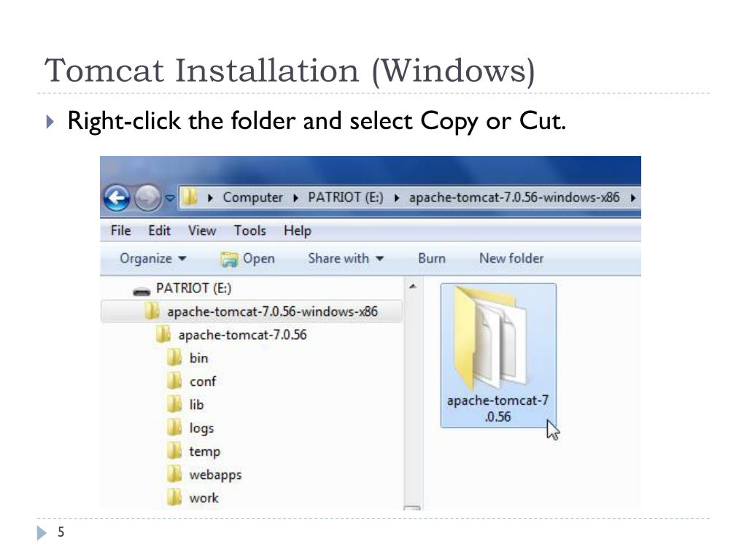Image resolution: width=747 pixels, height=560 pixels.
Task: Select PATRIOT (E:) in the address breadcrumb
Action: tap(345, 197)
